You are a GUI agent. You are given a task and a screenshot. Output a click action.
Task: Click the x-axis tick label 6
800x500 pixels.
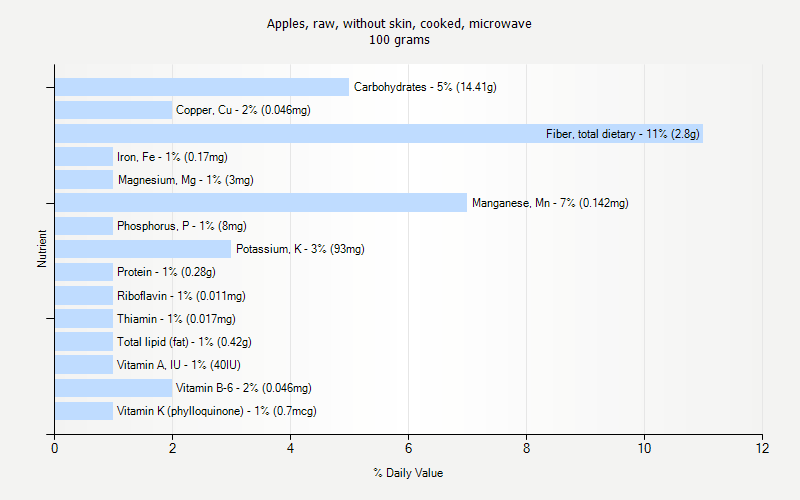(408, 449)
